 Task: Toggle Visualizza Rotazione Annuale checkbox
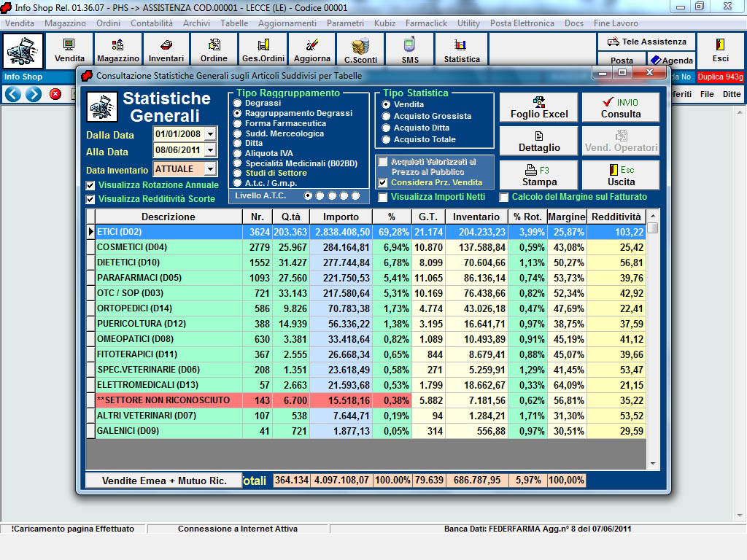click(90, 185)
